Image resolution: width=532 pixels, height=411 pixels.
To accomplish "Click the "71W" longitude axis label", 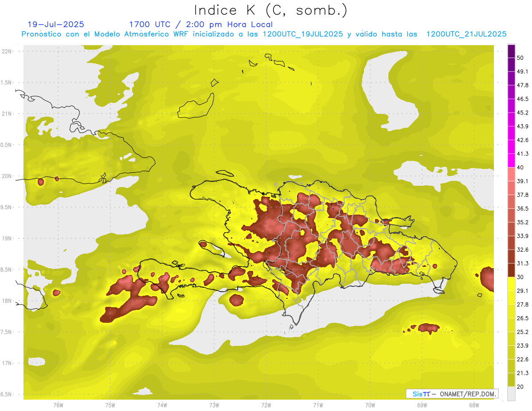I will click(x=318, y=406).
